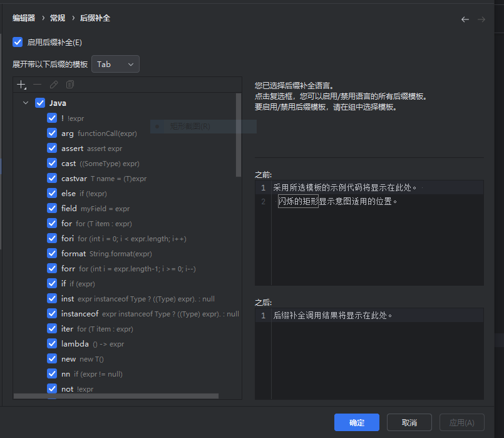Click the edit pencil icon
This screenshot has width=504, height=438.
coord(54,85)
